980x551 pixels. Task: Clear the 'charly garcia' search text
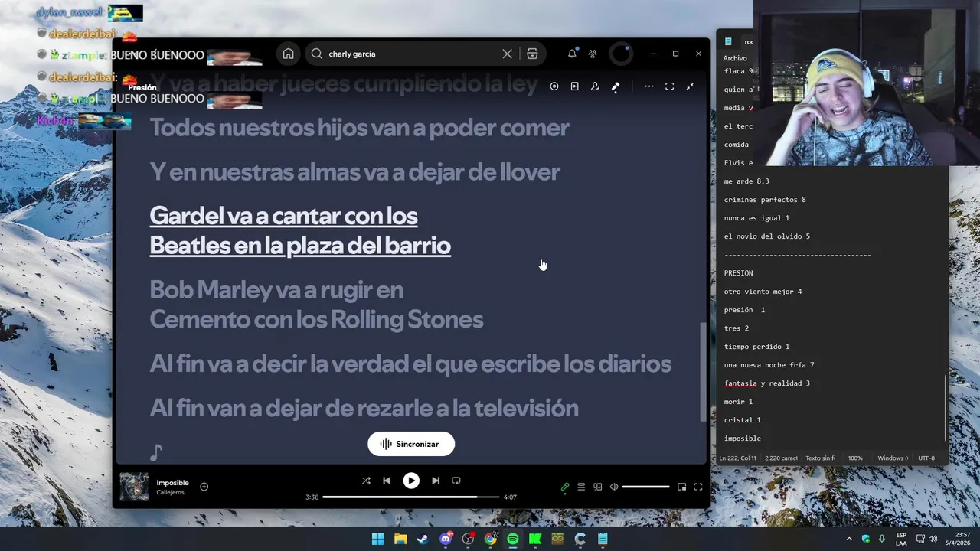click(x=507, y=54)
